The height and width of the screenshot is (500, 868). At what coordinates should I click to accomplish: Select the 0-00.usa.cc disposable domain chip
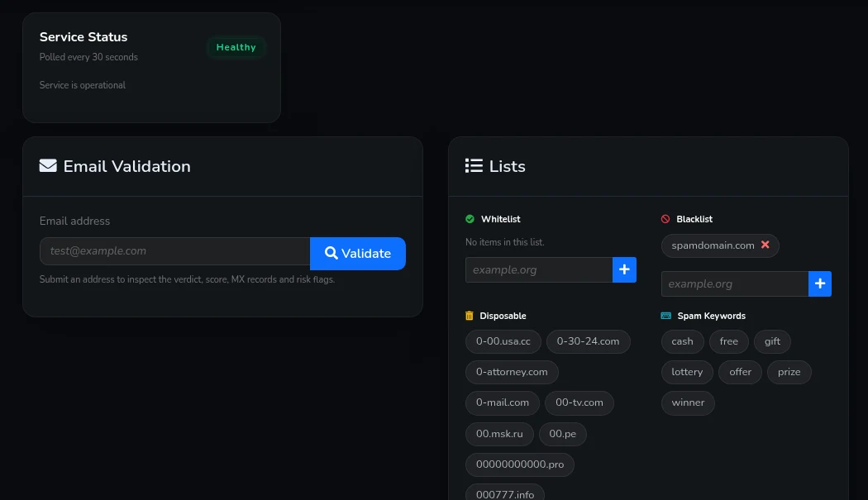click(503, 341)
